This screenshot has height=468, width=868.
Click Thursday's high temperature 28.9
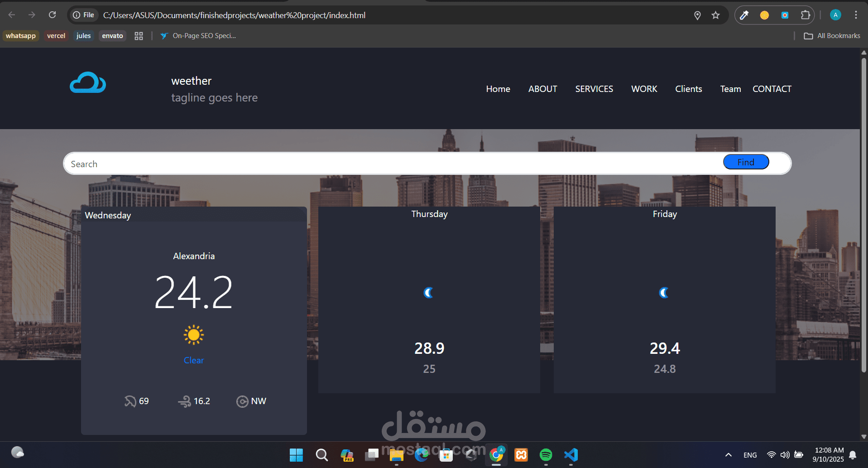point(429,348)
